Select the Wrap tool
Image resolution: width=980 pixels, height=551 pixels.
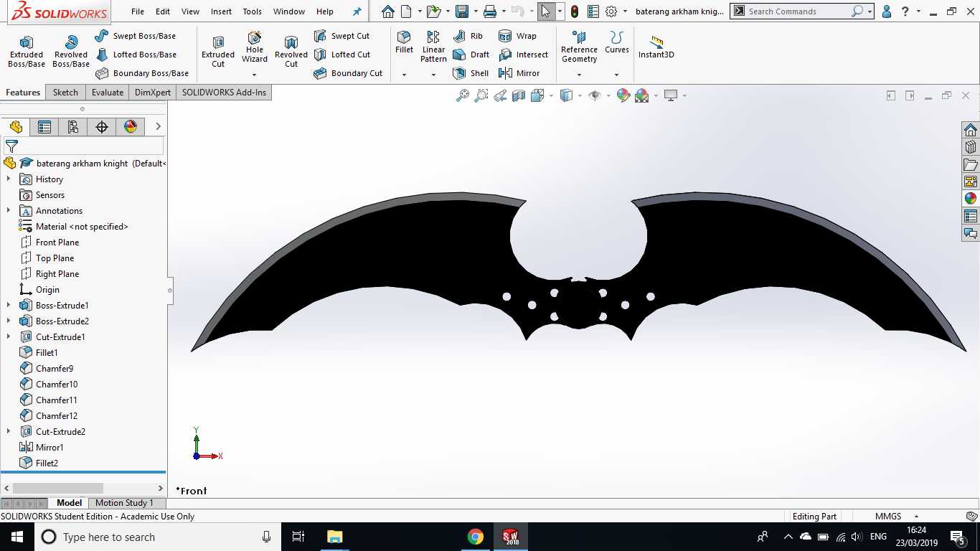tap(517, 36)
